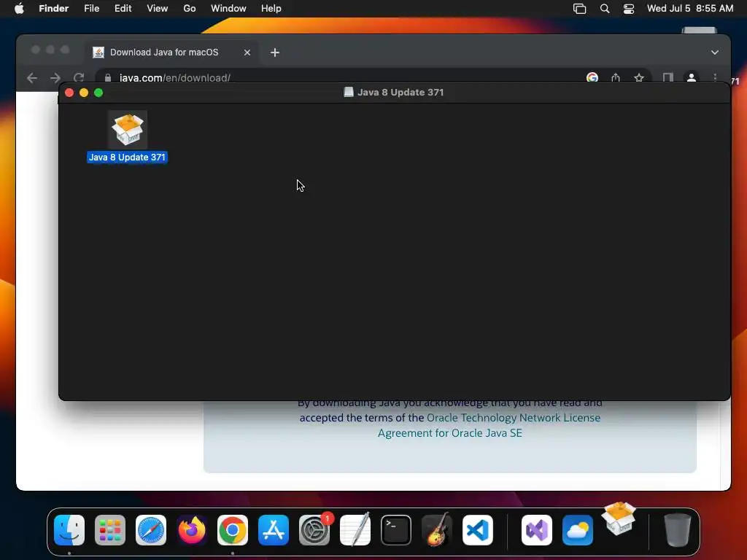Minimize the Java 8 Update 371 window
Viewport: 747px width, 560px height.
84,93
